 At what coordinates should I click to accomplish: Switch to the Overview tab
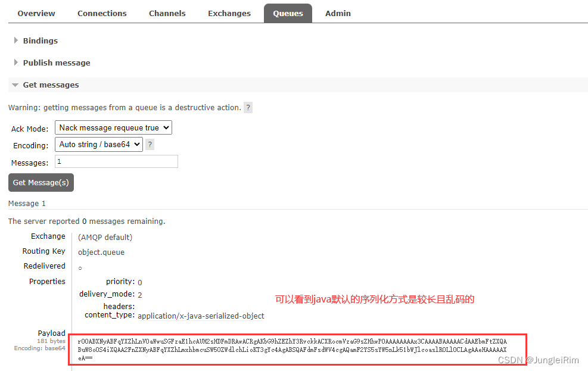pos(36,13)
